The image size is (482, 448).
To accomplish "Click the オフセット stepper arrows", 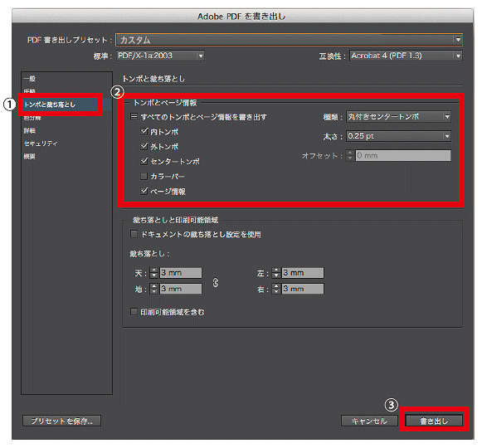I will tap(350, 156).
